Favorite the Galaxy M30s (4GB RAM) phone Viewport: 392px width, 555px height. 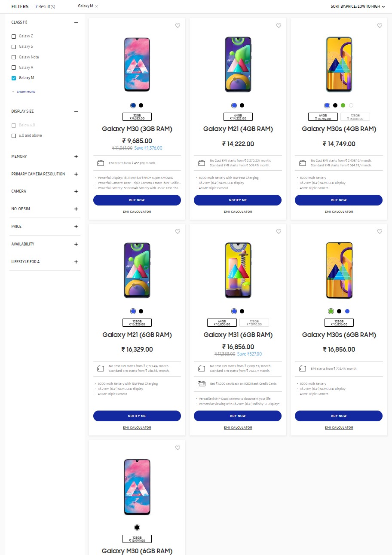[380, 26]
